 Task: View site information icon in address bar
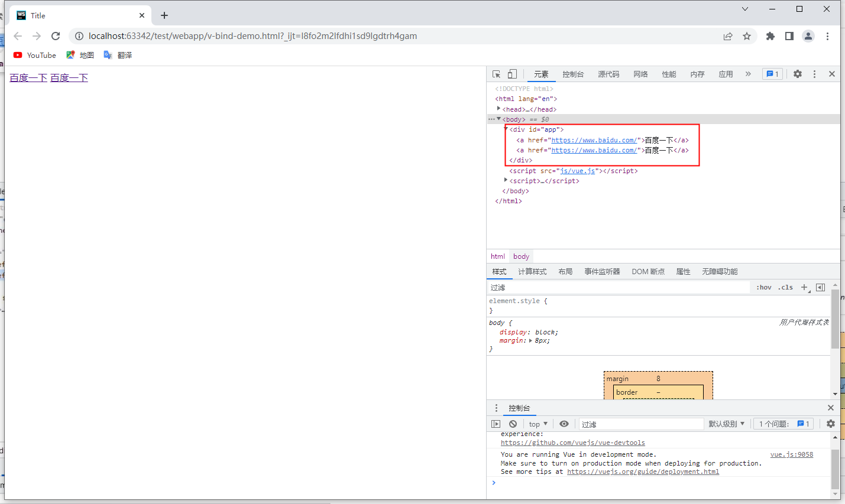[x=79, y=36]
